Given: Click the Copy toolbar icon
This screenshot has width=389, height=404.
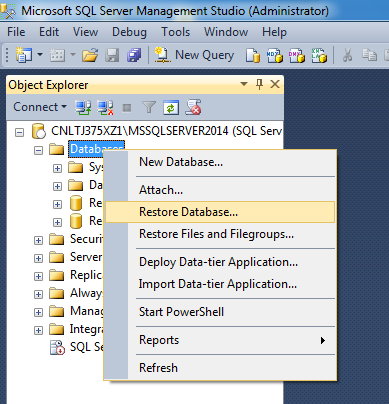Looking at the screenshot, I should pyautogui.click(x=369, y=55).
